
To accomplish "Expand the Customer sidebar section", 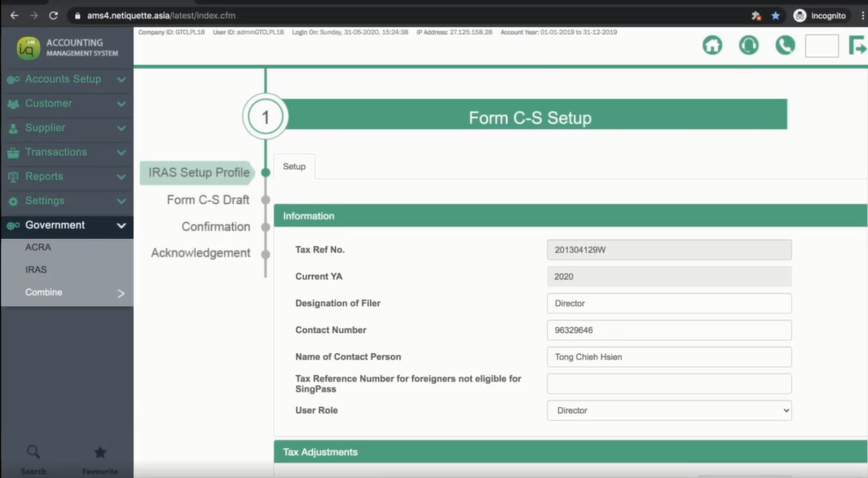I will [67, 104].
